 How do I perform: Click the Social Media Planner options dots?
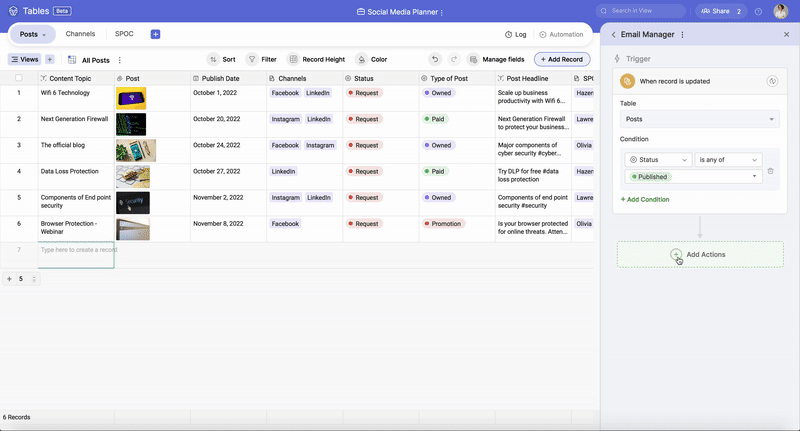coord(442,12)
